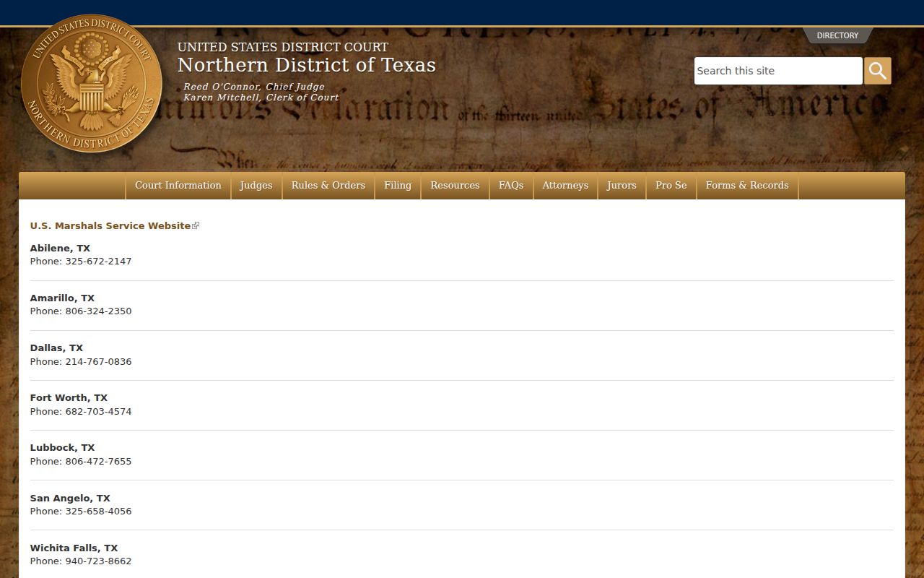Click the external link icon beside Marshals Website
The image size is (924, 578).
point(196,226)
